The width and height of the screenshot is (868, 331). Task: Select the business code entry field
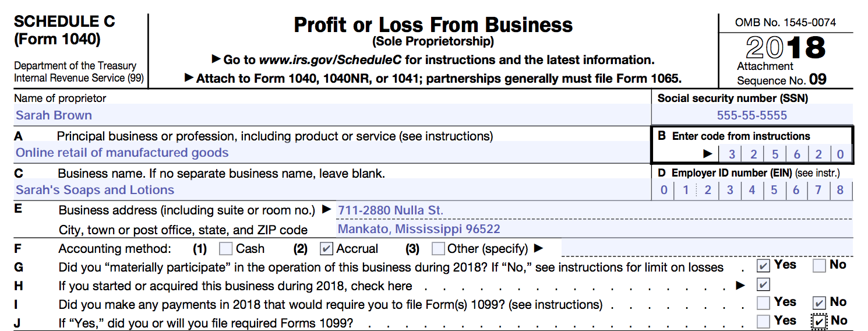click(x=781, y=154)
